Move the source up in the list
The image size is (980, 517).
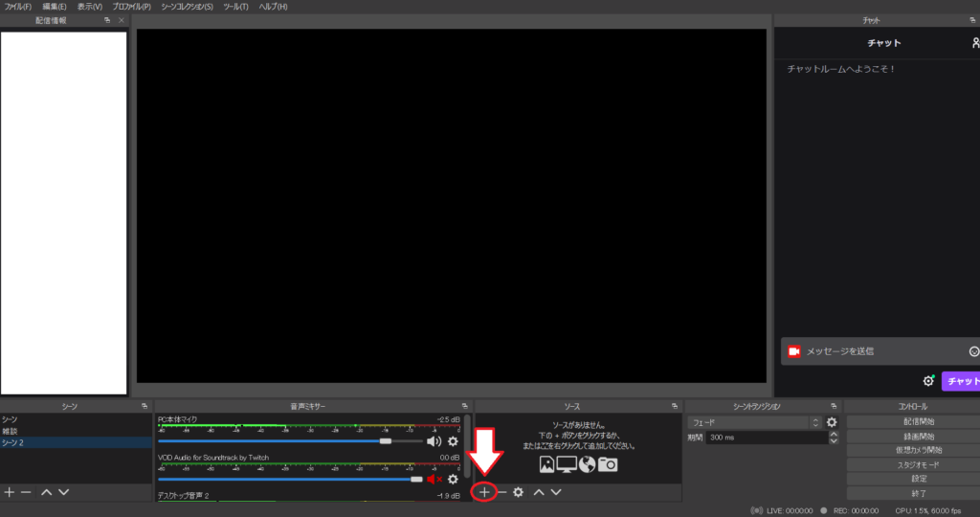pyautogui.click(x=539, y=492)
